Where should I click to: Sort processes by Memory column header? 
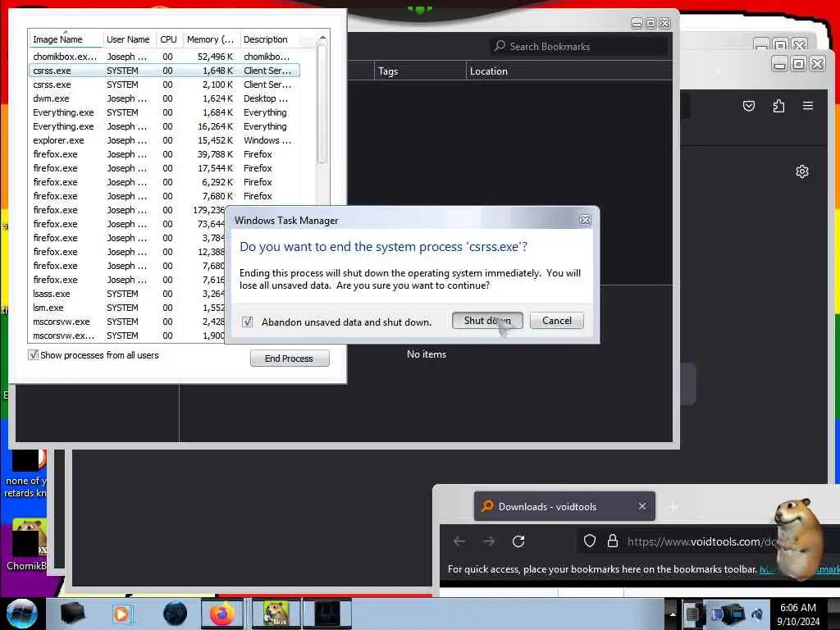coord(211,39)
